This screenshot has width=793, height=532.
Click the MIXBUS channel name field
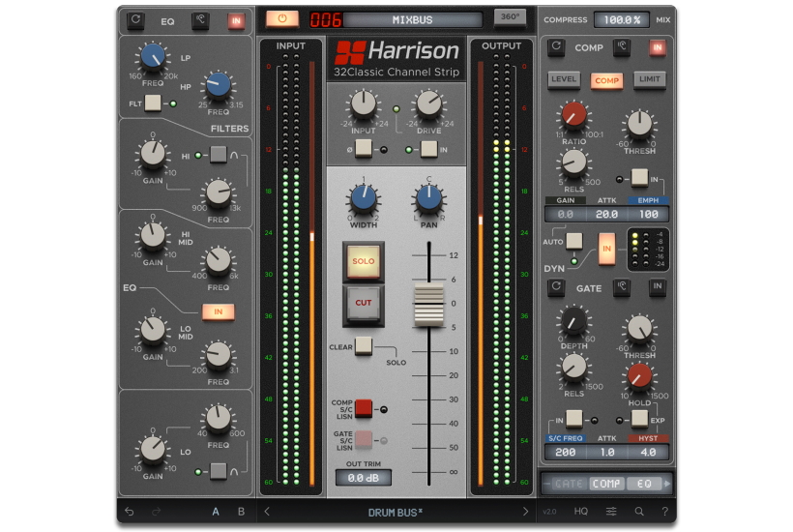tap(412, 20)
